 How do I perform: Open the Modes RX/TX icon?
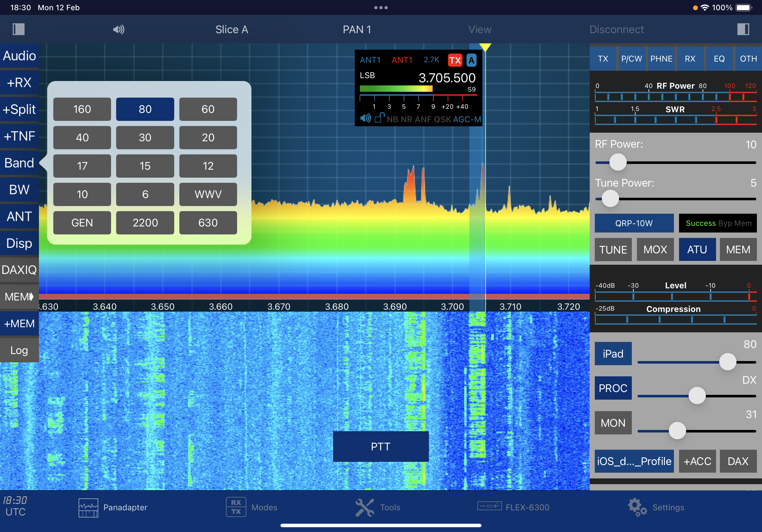tap(235, 507)
